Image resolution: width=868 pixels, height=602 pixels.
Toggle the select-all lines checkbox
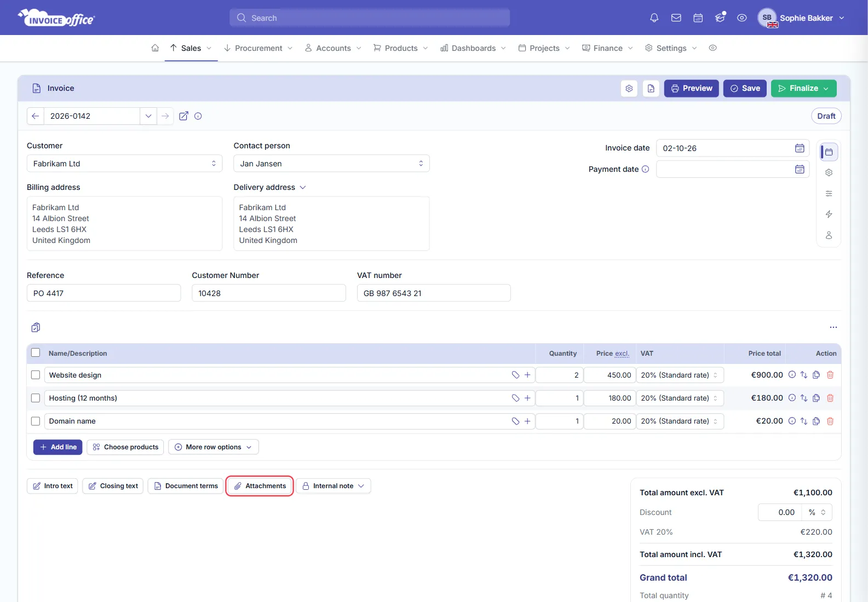click(36, 352)
